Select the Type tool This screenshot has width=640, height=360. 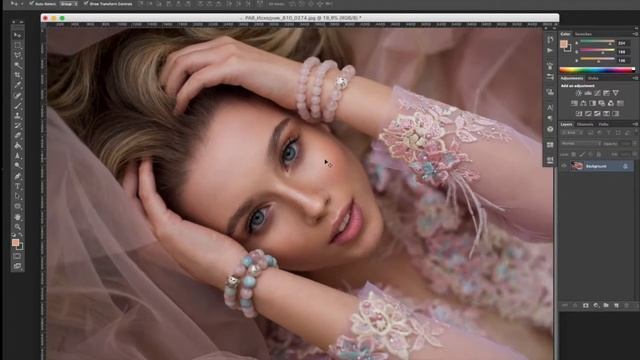[x=17, y=186]
